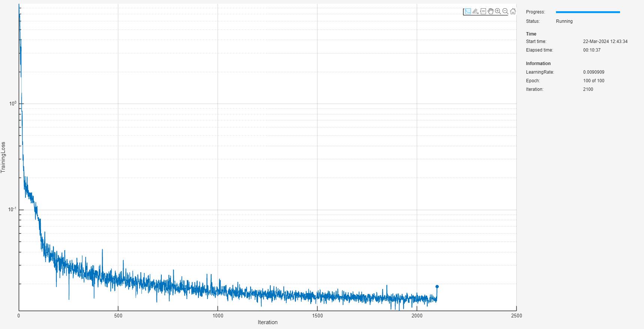Click X-axis tick label '500'

[x=118, y=316]
